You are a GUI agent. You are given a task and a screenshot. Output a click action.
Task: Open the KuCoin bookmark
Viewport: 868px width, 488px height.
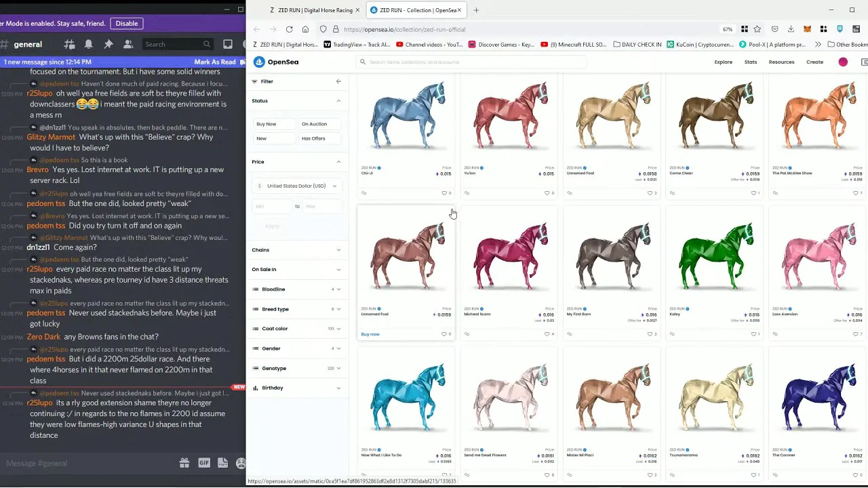click(700, 45)
